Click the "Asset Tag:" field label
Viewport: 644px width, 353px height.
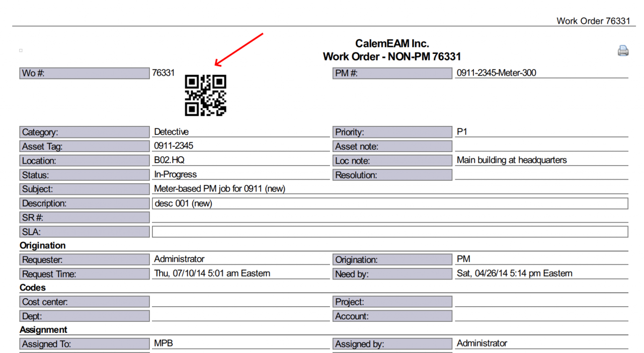pos(85,147)
